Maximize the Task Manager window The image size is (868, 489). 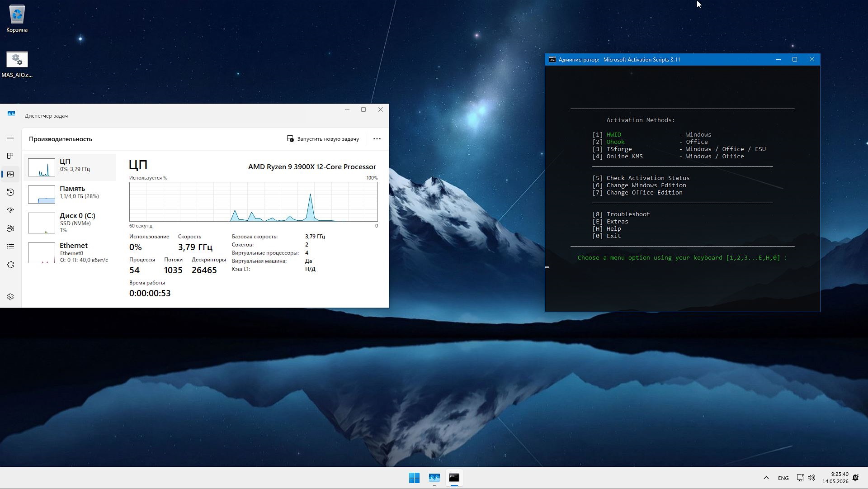363,109
